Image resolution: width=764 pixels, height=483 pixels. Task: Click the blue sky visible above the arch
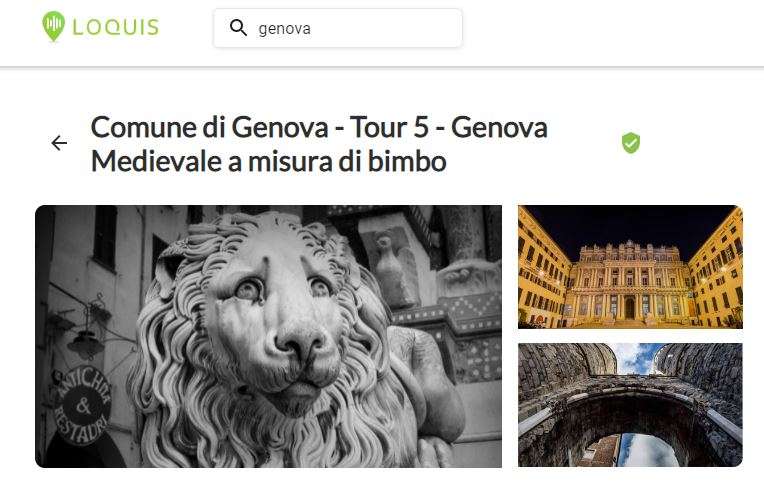click(635, 358)
